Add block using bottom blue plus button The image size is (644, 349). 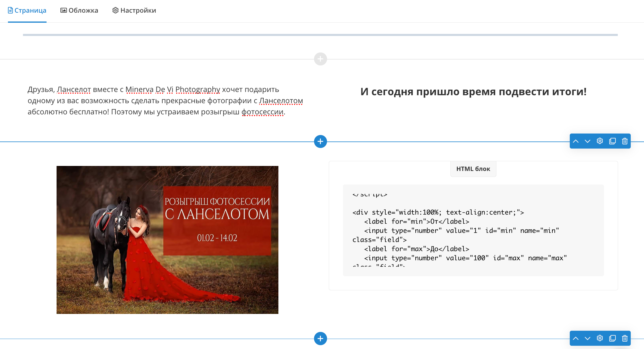(320, 338)
